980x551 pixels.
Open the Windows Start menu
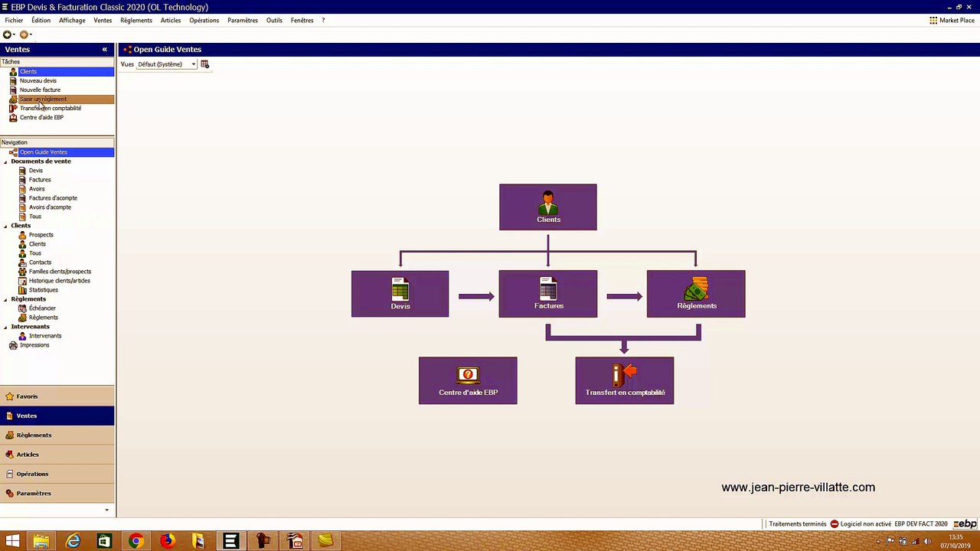tap(12, 542)
